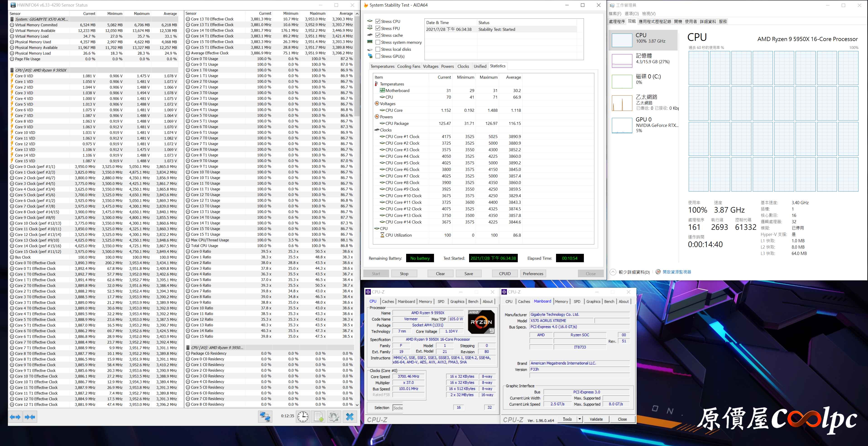Switch to Task Manager 服務 tab
The height and width of the screenshot is (446, 868).
click(x=723, y=22)
